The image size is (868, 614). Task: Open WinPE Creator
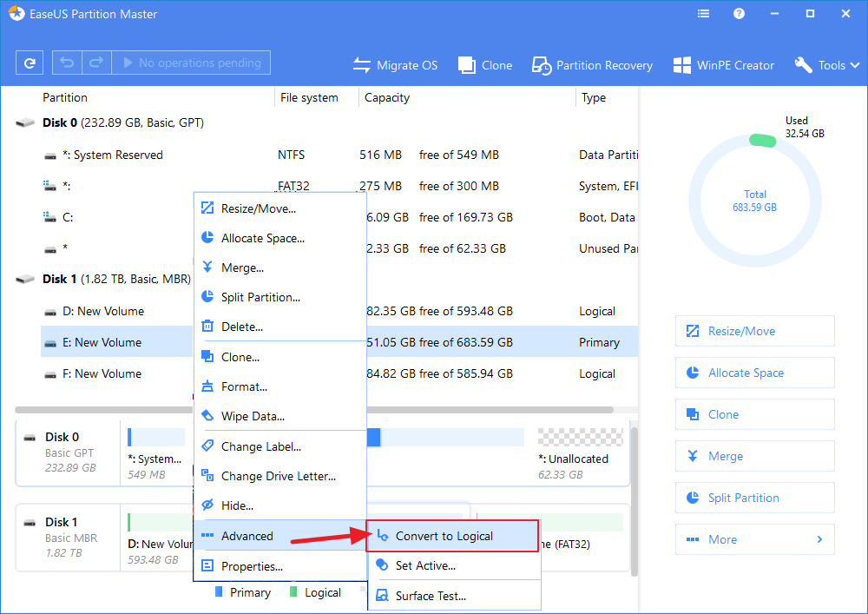tap(724, 65)
